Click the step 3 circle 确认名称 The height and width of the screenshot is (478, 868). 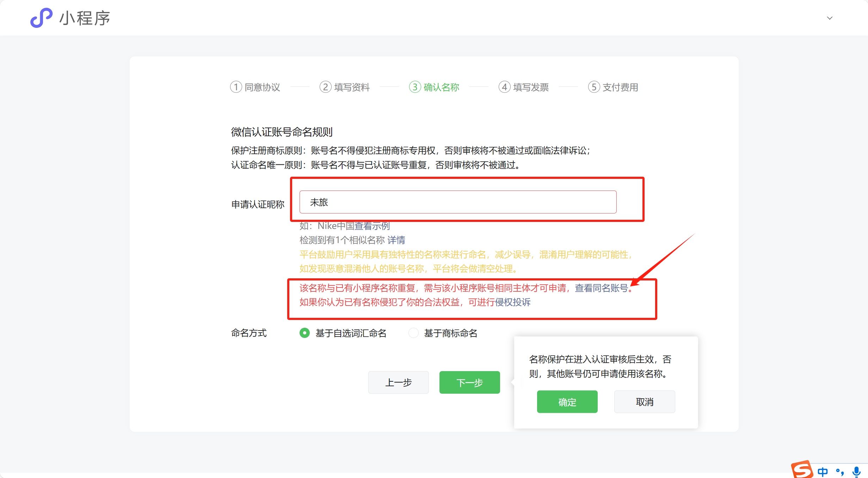point(415,87)
